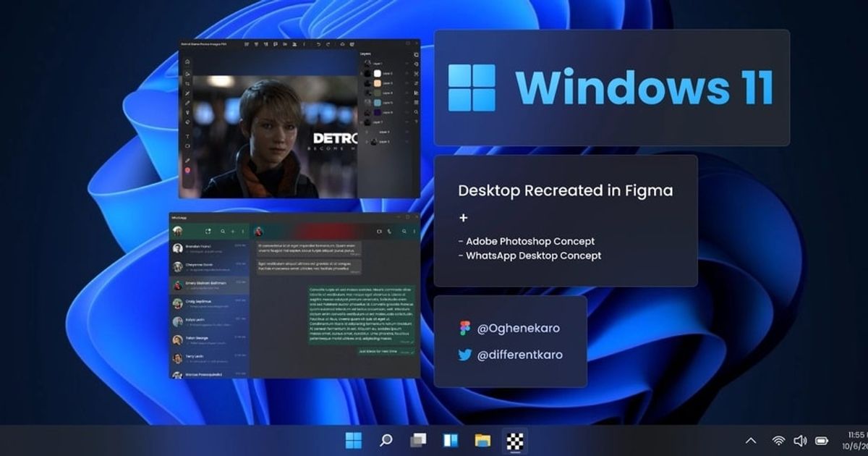Open the Windows Start button on the taskbar

354,439
